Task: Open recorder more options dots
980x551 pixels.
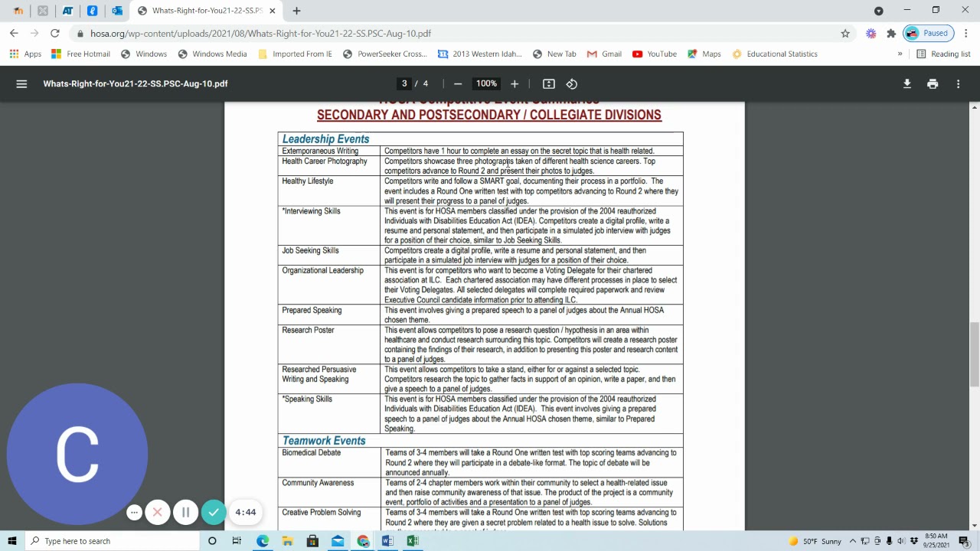Action: [x=134, y=513]
